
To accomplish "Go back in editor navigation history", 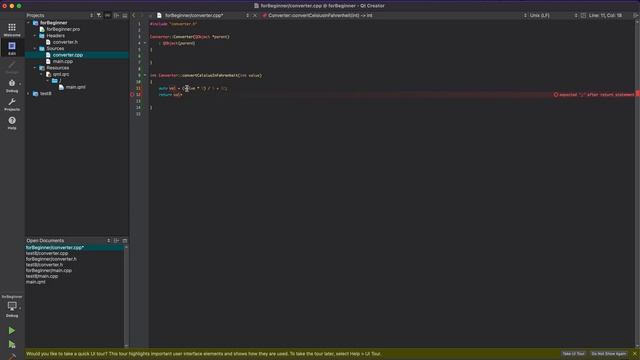I will tap(133, 15).
